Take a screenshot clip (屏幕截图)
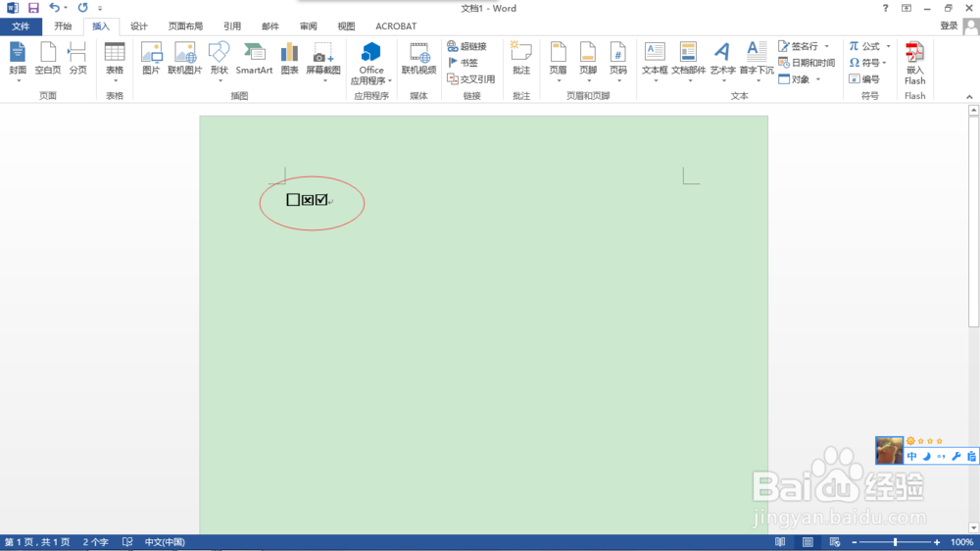The image size is (980, 551). point(323,63)
